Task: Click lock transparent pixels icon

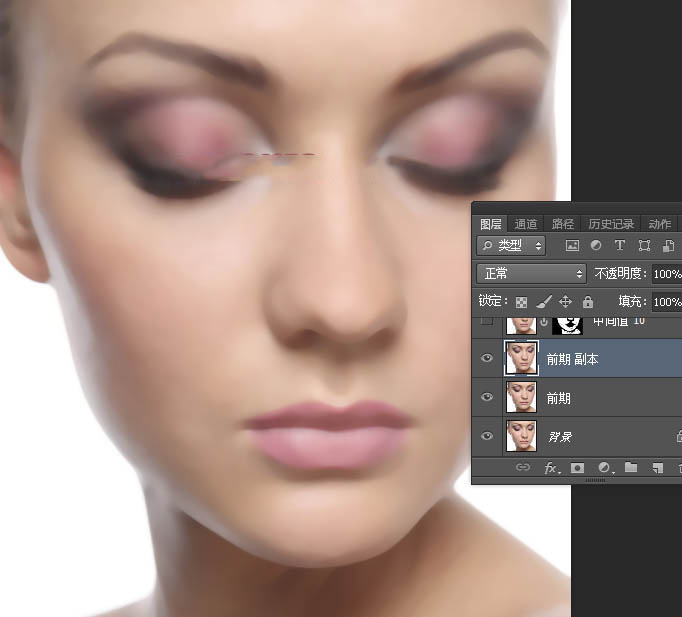Action: (521, 302)
